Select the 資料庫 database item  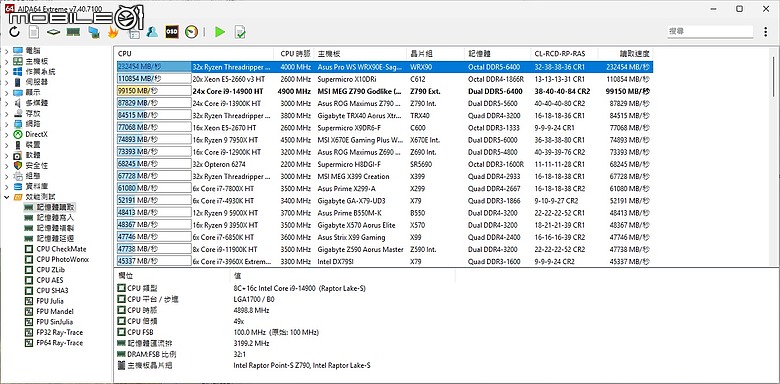click(x=37, y=187)
